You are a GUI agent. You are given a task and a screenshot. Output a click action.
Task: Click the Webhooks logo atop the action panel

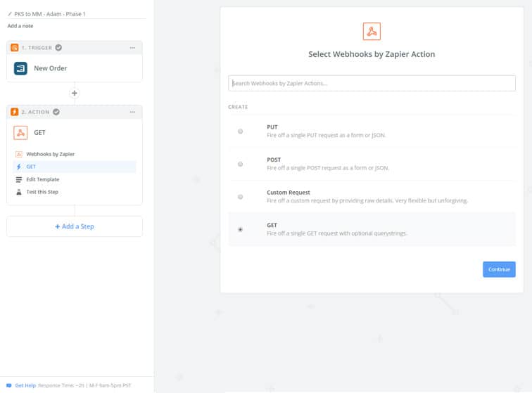pos(372,32)
